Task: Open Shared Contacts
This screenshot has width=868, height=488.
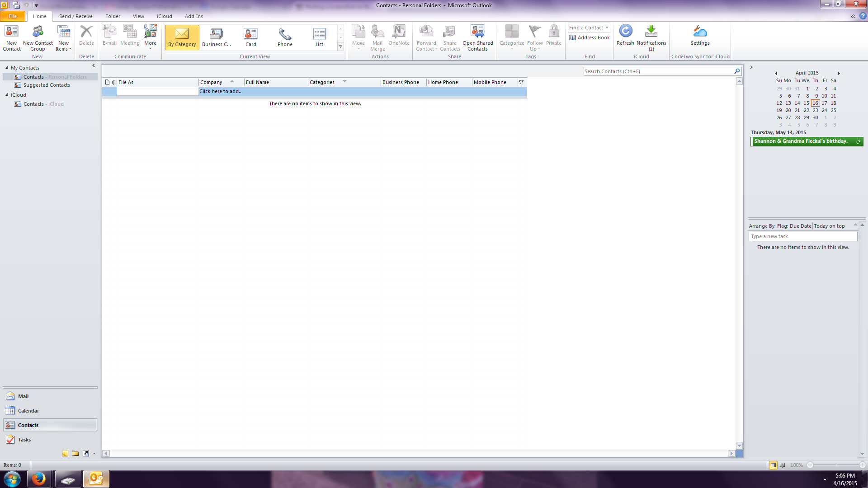Action: 478,38
